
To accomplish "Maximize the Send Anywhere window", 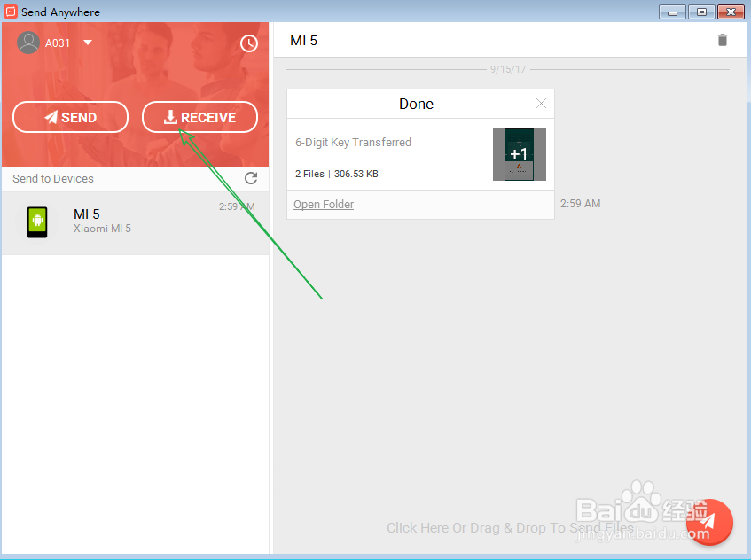I will [x=701, y=12].
